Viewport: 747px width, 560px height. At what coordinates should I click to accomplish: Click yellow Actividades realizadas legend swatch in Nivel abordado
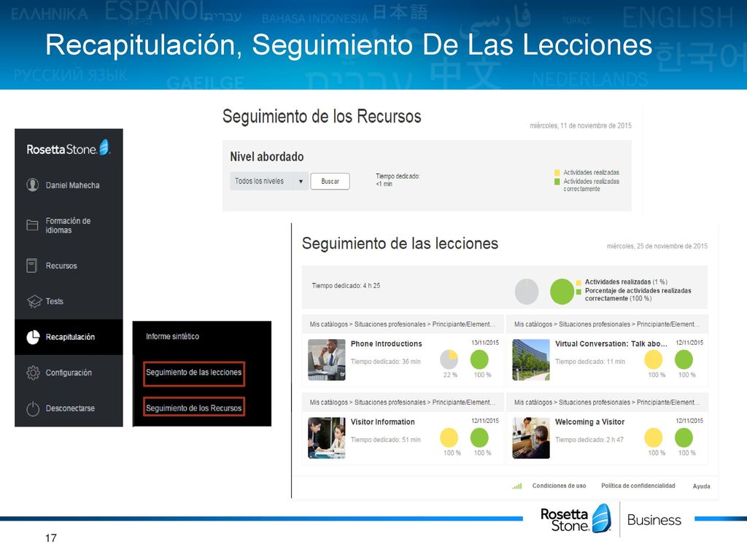pyautogui.click(x=557, y=173)
